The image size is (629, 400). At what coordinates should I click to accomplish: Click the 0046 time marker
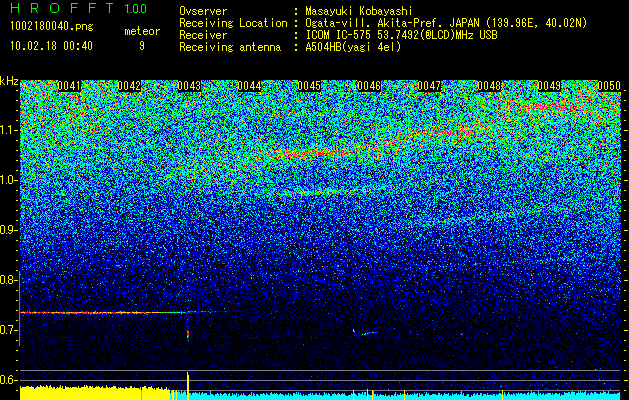pyautogui.click(x=369, y=86)
